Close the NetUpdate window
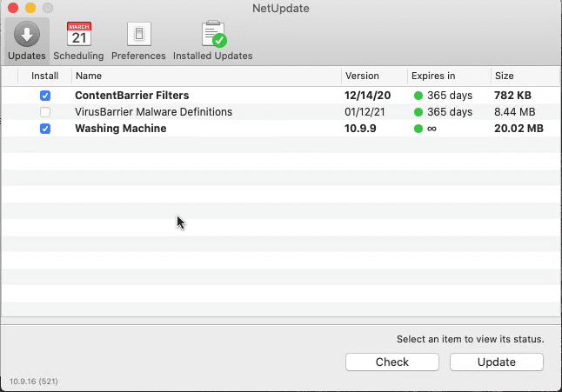This screenshot has width=562, height=392. (13, 8)
